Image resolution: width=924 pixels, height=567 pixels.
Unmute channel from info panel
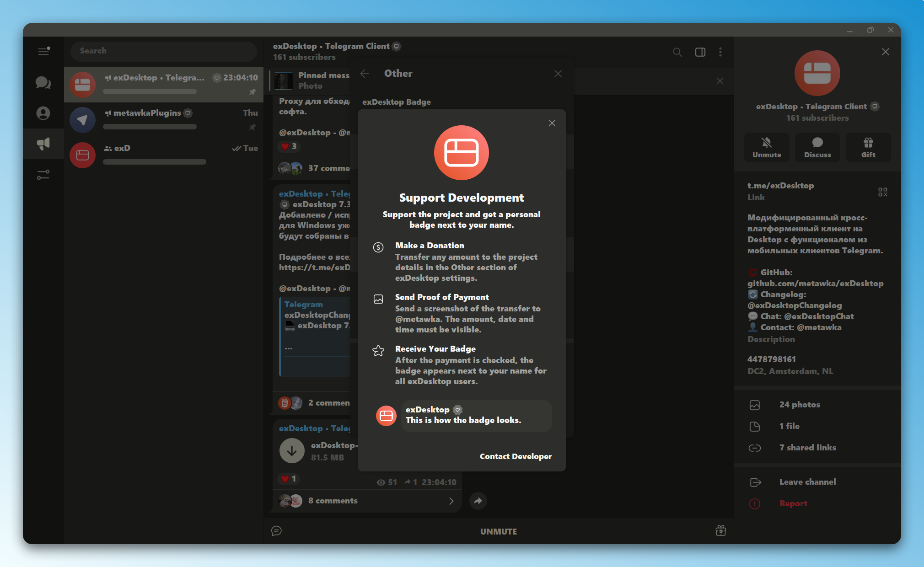767,147
